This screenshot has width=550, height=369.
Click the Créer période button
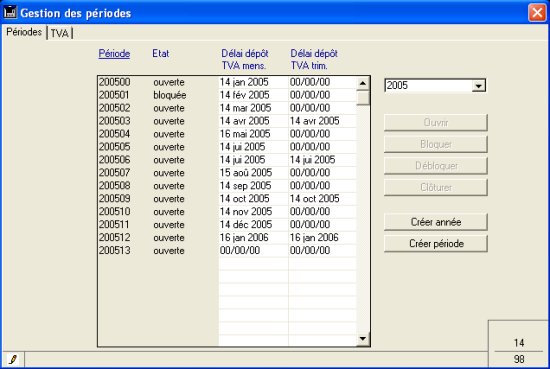pyautogui.click(x=436, y=243)
